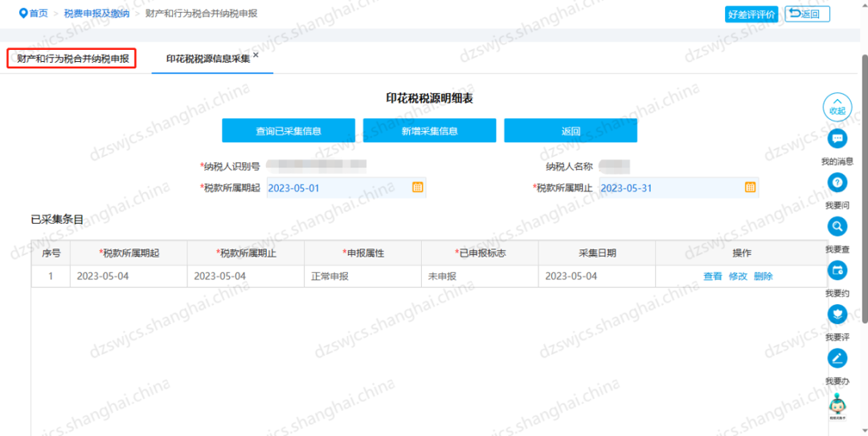The width and height of the screenshot is (868, 436).
Task: Click 查看 link in row 1
Action: [x=712, y=277]
